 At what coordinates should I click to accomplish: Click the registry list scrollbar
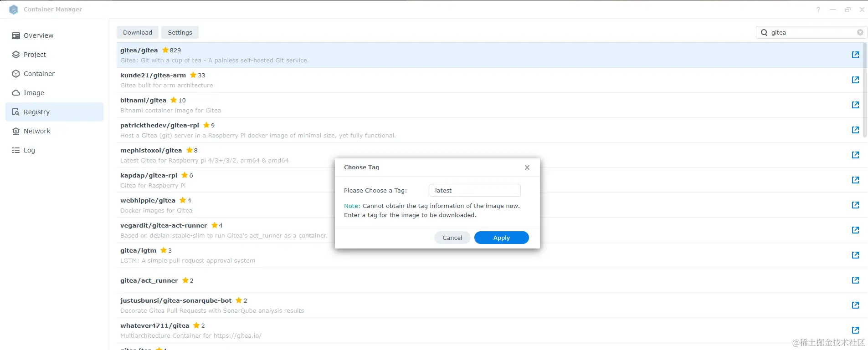pyautogui.click(x=865, y=91)
